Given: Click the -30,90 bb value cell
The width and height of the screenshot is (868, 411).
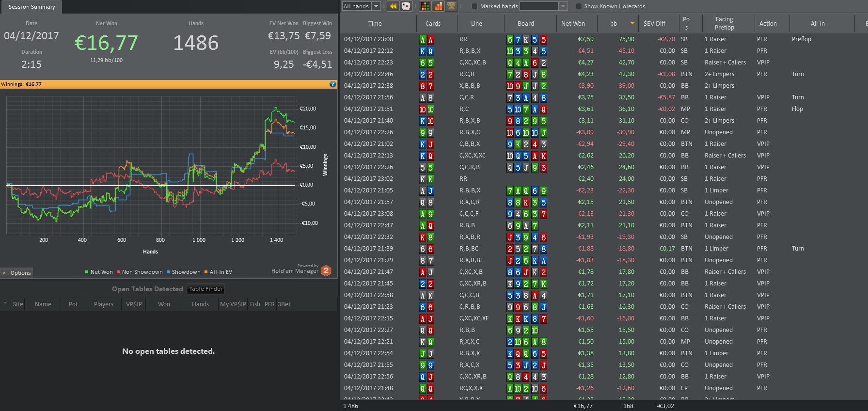Looking at the screenshot, I should (626, 132).
